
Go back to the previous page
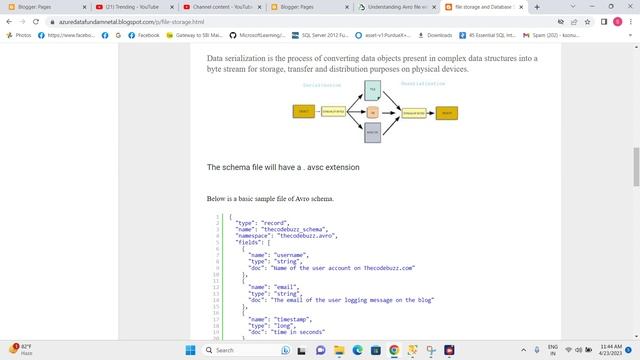[9, 22]
